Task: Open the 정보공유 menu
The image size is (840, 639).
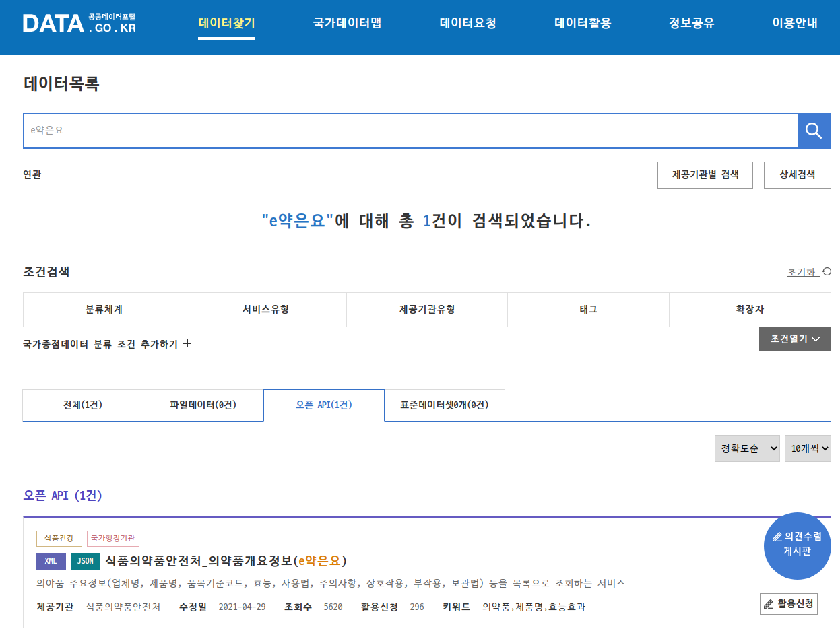Action: click(692, 23)
